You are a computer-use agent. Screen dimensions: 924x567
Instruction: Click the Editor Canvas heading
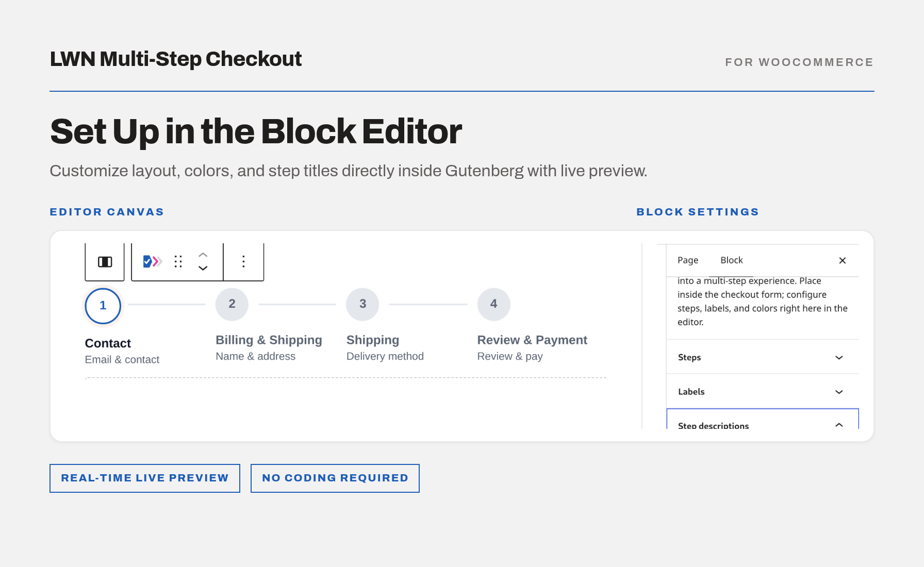(x=107, y=212)
